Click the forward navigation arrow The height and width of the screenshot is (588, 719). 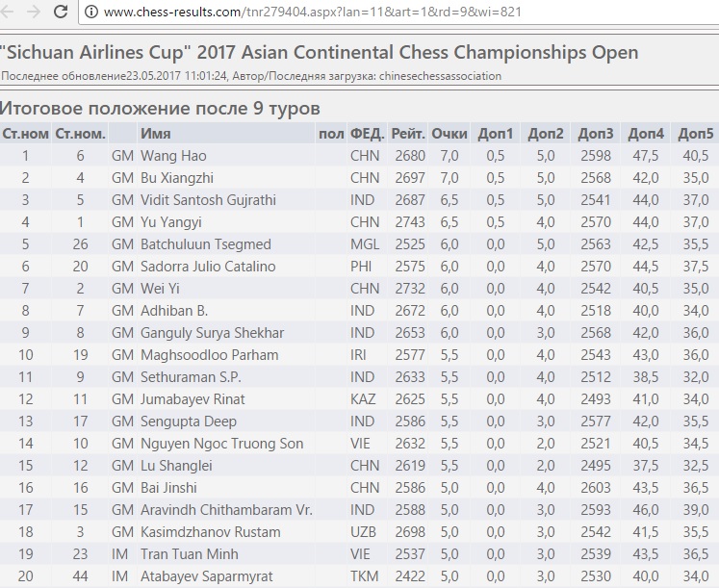(x=34, y=12)
